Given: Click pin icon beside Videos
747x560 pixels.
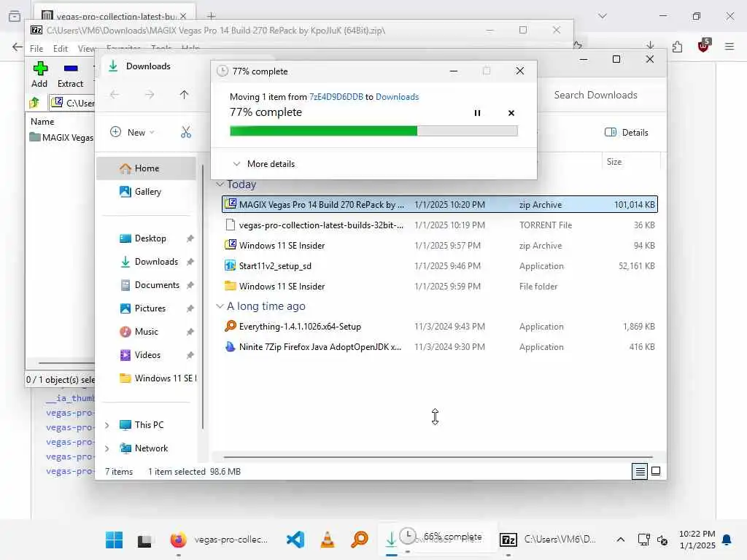Looking at the screenshot, I should (190, 355).
